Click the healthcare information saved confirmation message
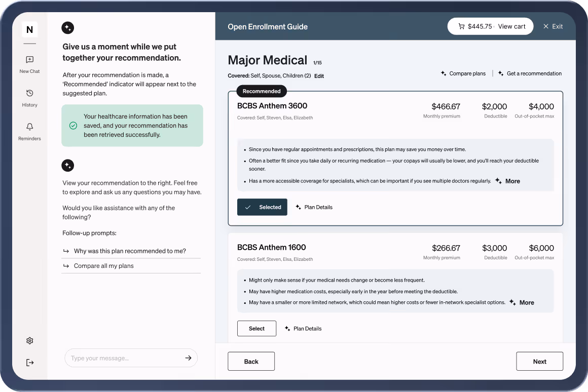The width and height of the screenshot is (588, 392). pos(132,126)
